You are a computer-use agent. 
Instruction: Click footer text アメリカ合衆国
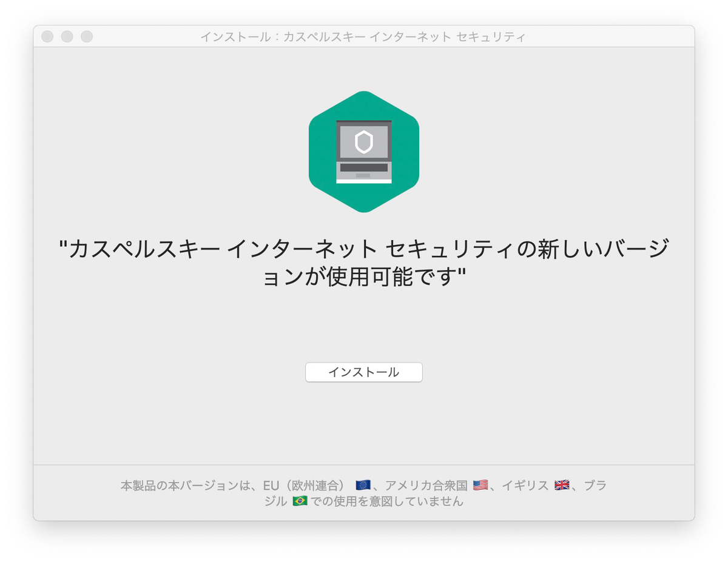426,486
